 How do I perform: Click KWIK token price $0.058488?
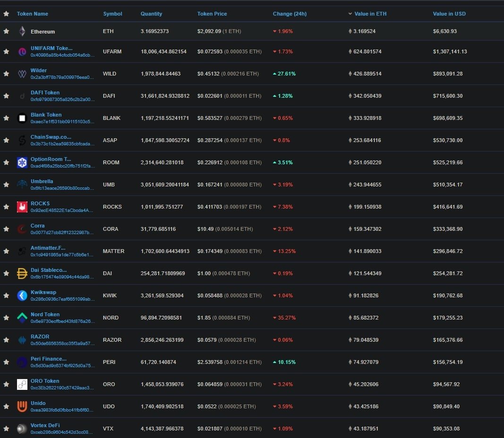[210, 295]
